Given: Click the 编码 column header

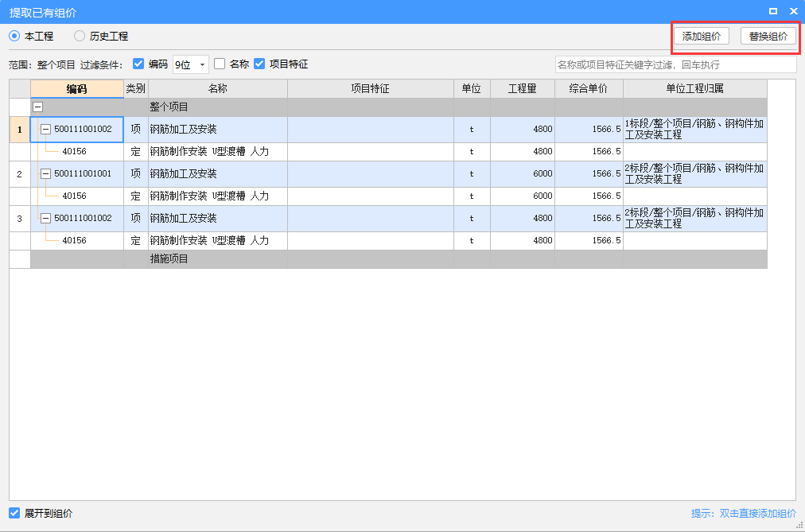Looking at the screenshot, I should (76, 88).
